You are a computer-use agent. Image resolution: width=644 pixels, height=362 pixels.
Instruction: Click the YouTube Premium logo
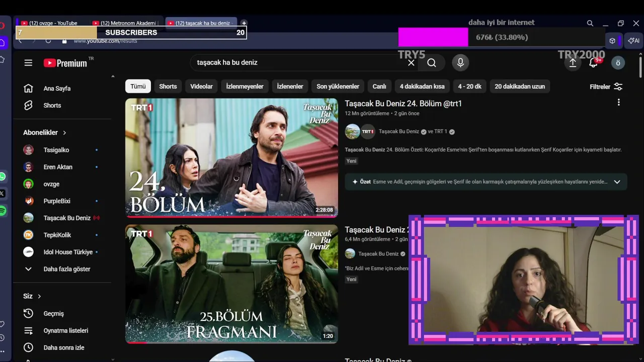pos(65,63)
